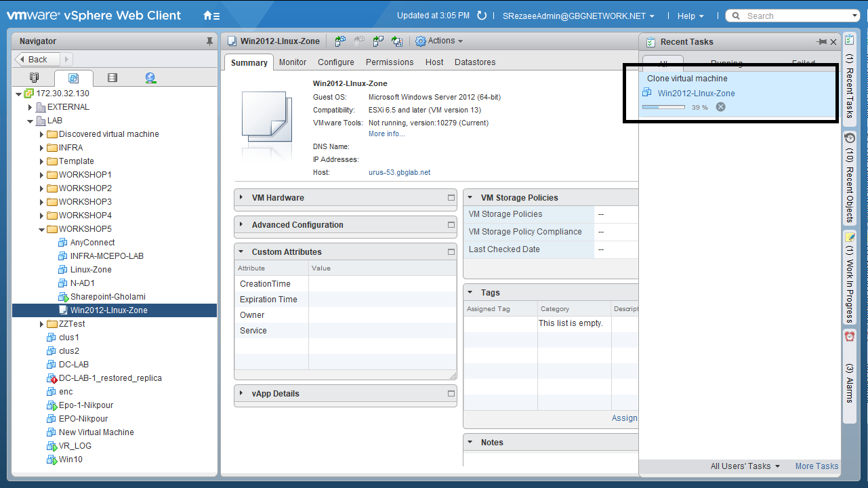Viewport: 868px width, 488px height.
Task: Pin the Recent Tasks panel
Action: [x=822, y=42]
